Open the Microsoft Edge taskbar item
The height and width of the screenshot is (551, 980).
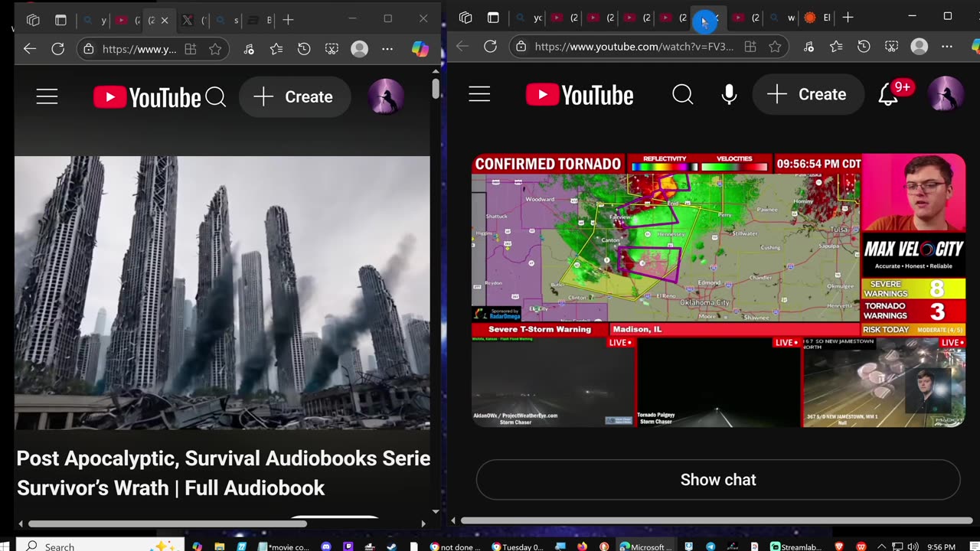(x=645, y=546)
